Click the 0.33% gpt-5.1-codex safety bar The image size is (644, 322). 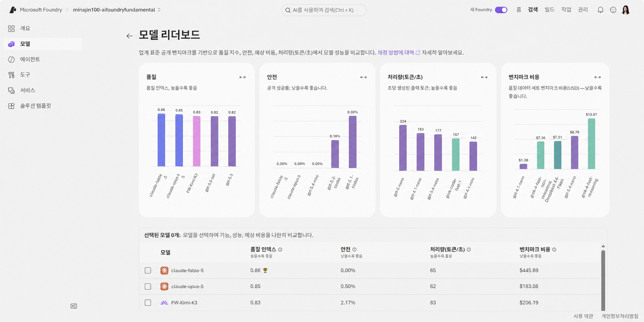(x=352, y=142)
